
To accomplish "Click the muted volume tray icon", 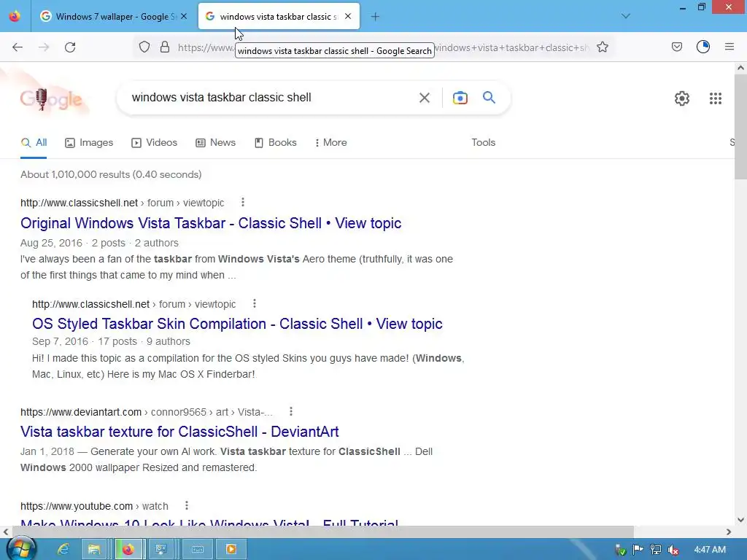I will [x=673, y=550].
